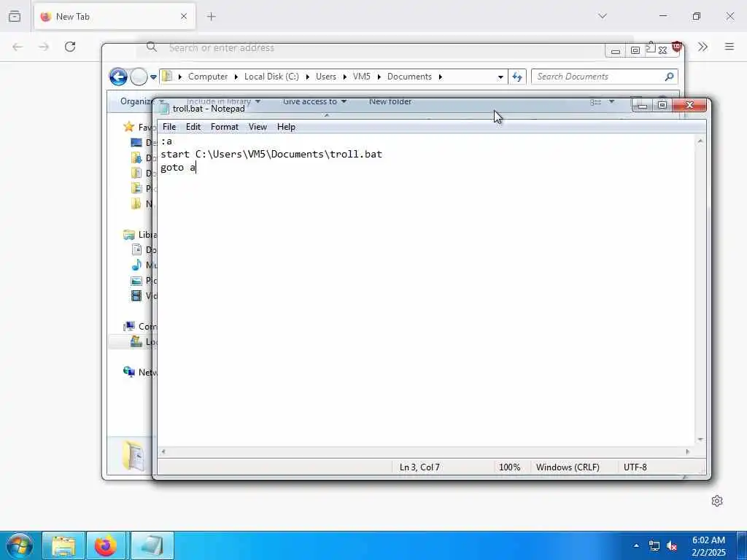Click 'Ln 3, Col 7' in status bar
The image size is (747, 560).
point(419,467)
